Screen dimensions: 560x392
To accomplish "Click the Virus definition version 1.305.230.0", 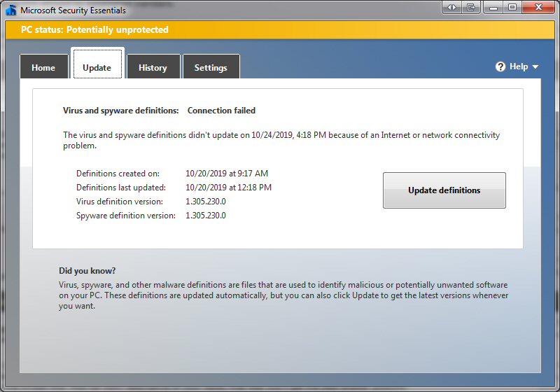I will [206, 202].
